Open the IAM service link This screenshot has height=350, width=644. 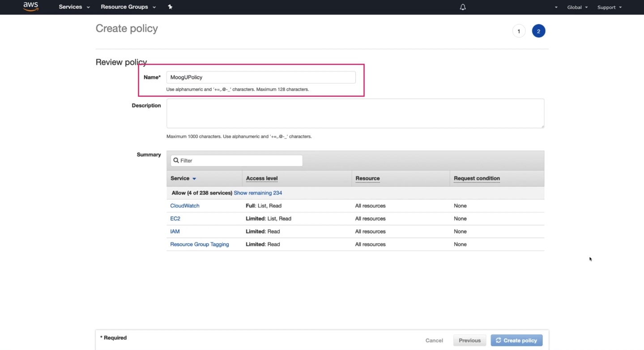pyautogui.click(x=175, y=231)
